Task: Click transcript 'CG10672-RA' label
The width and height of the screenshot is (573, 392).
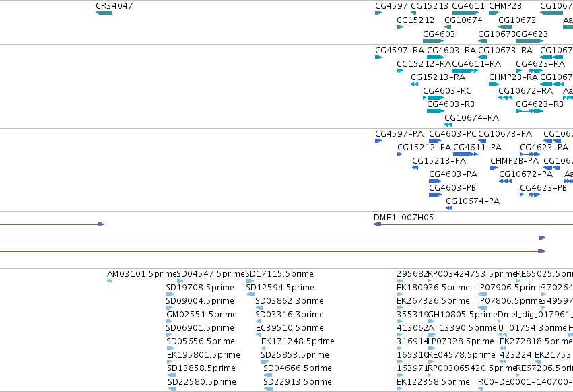Action: pos(525,91)
